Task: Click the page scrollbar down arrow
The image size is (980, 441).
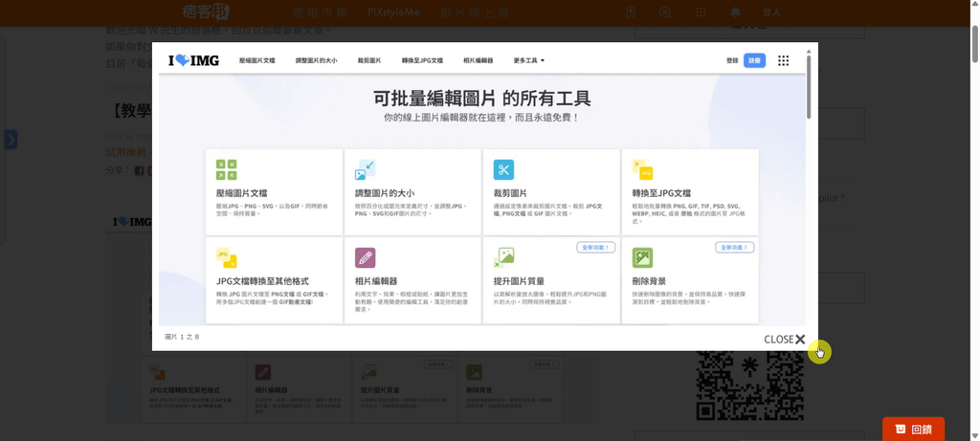Action: pyautogui.click(x=974, y=436)
